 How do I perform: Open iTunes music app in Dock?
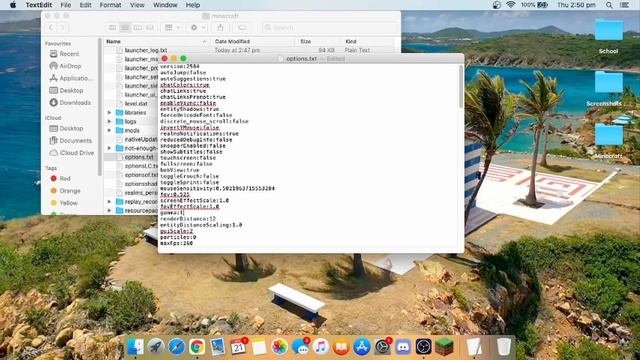321,347
